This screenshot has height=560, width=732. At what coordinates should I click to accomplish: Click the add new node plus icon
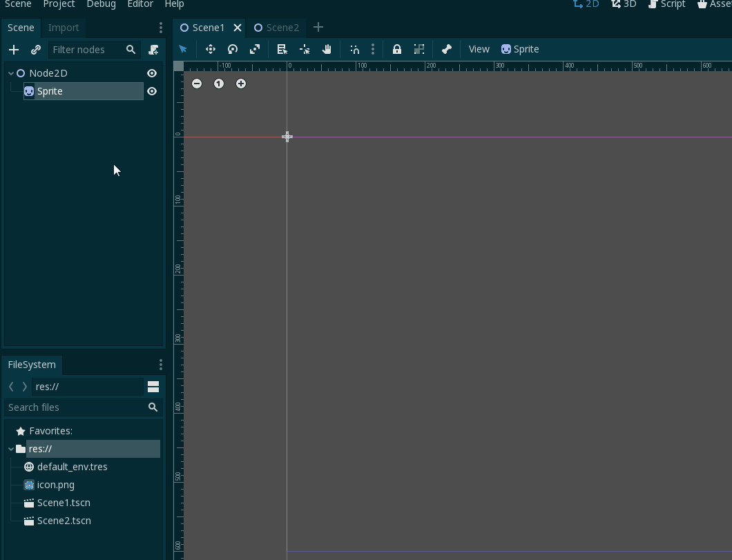(14, 50)
